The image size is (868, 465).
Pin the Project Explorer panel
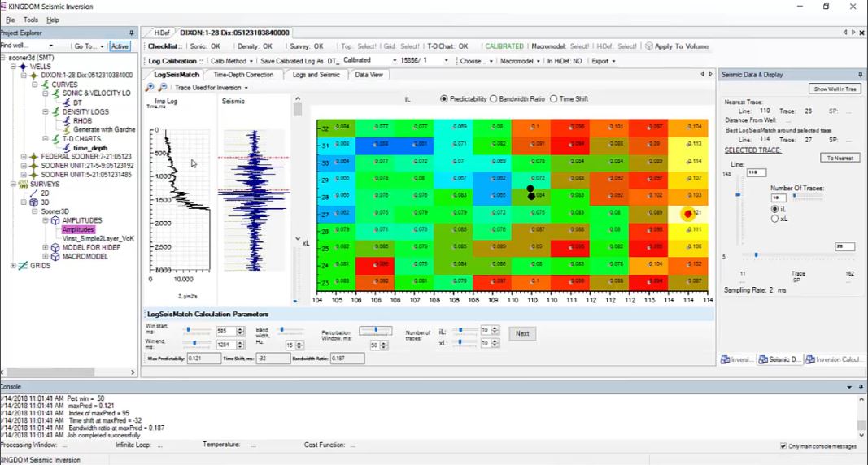point(132,33)
